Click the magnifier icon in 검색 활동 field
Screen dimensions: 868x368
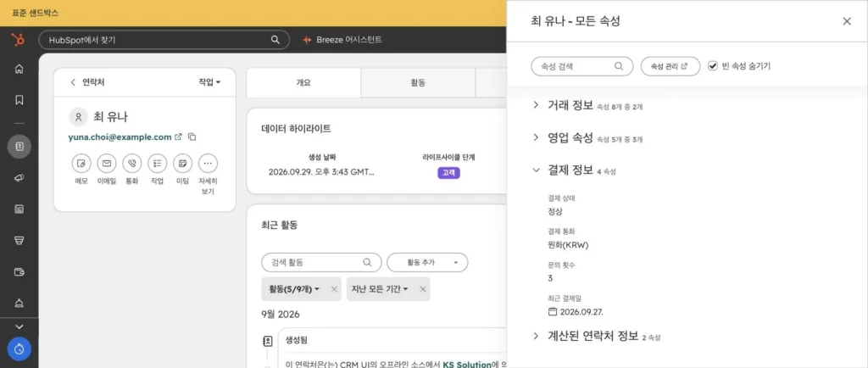point(366,262)
